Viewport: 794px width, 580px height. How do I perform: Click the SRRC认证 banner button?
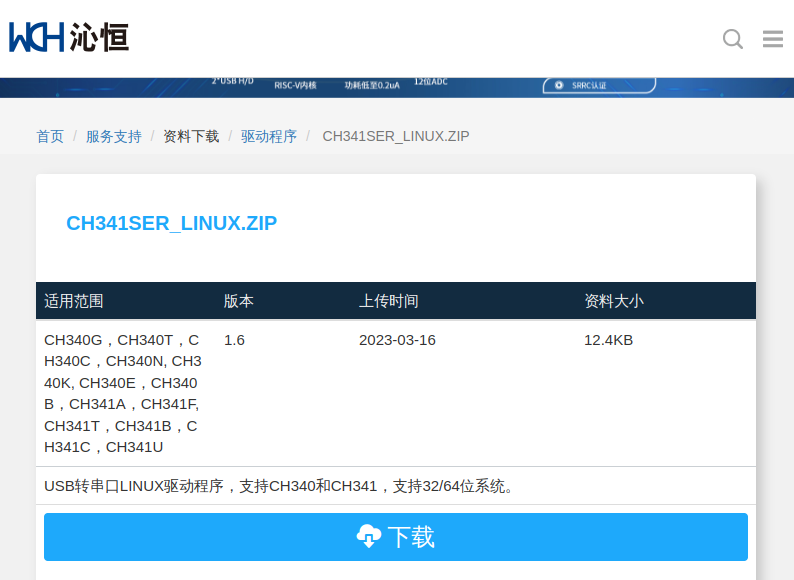[599, 85]
